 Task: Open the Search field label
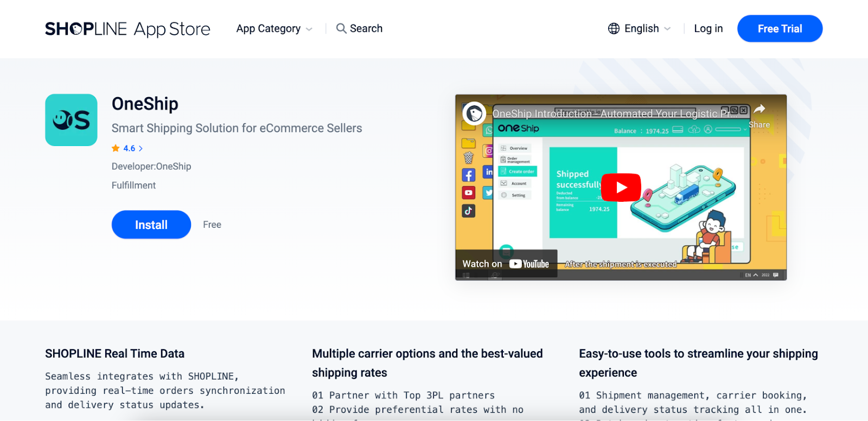(366, 29)
